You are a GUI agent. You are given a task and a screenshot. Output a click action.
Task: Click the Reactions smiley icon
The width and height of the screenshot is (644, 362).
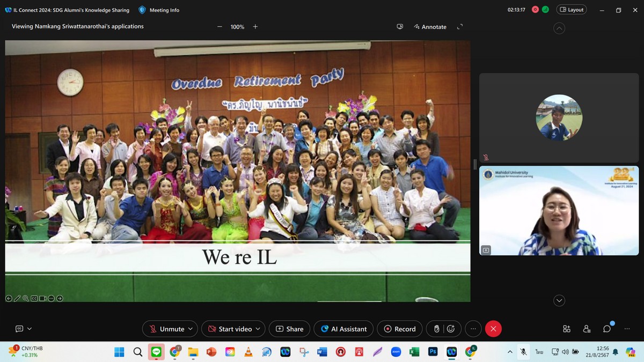(451, 329)
